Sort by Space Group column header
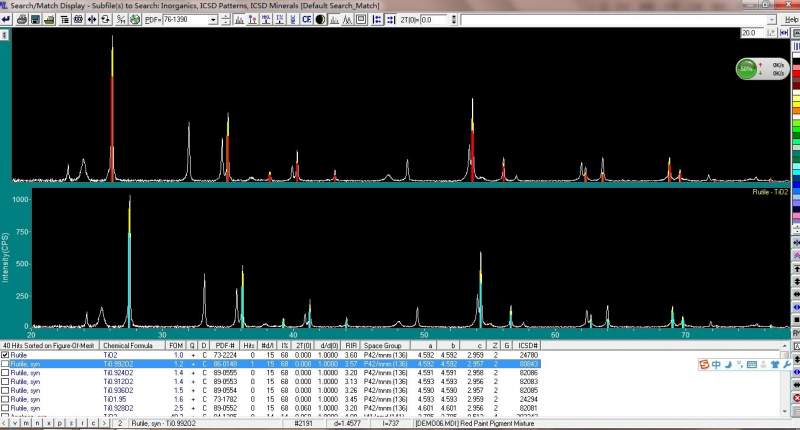 coord(383,345)
